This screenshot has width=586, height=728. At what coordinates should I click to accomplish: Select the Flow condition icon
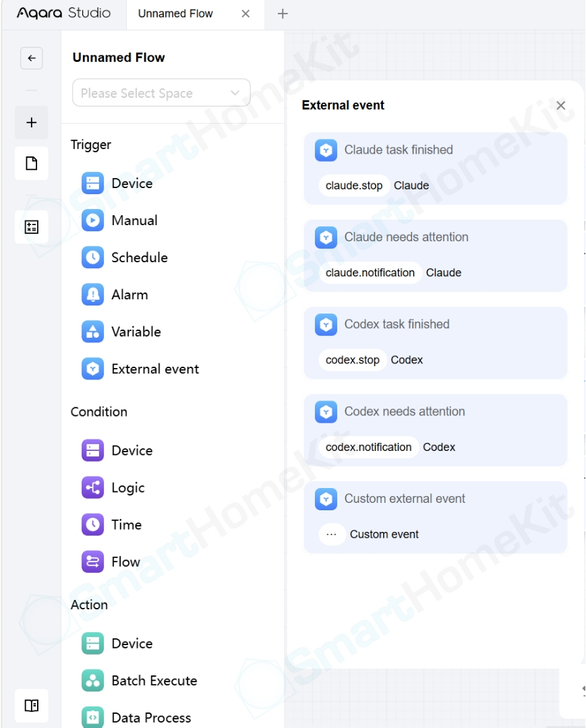tap(93, 562)
